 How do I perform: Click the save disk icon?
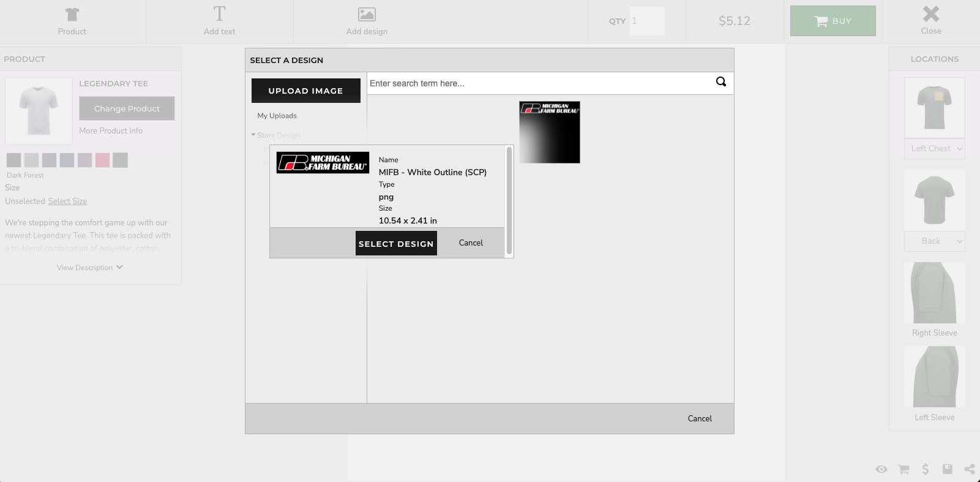click(x=948, y=469)
